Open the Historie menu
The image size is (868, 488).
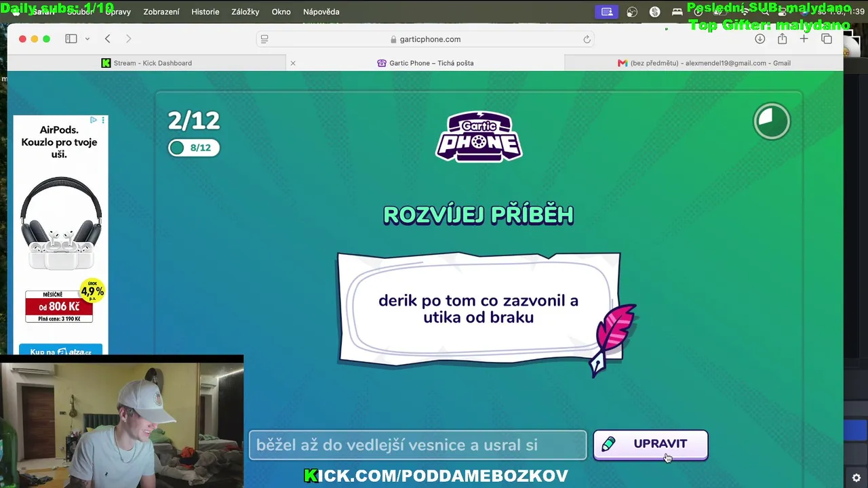(x=205, y=12)
